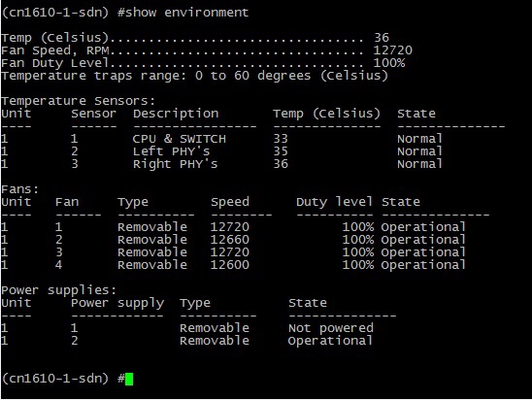Click the Fan Speed RPM value 12720
Viewport: 532px width, 400px height.
click(x=392, y=50)
